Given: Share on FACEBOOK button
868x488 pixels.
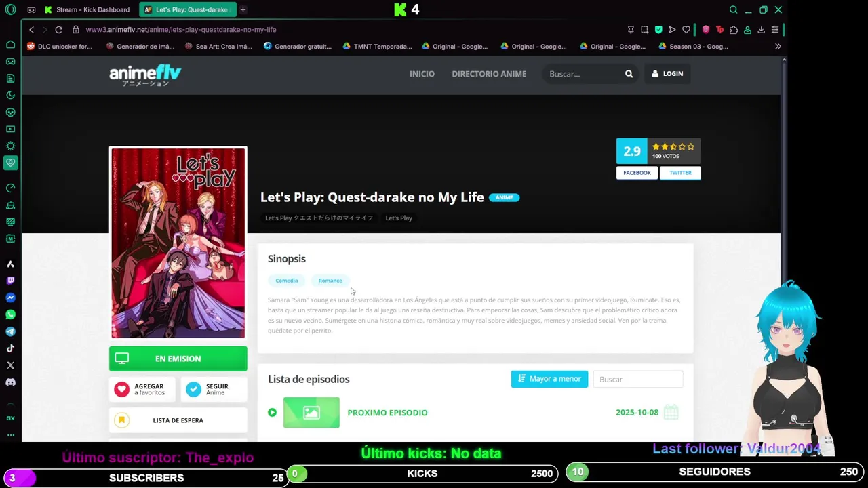Looking at the screenshot, I should [x=637, y=173].
